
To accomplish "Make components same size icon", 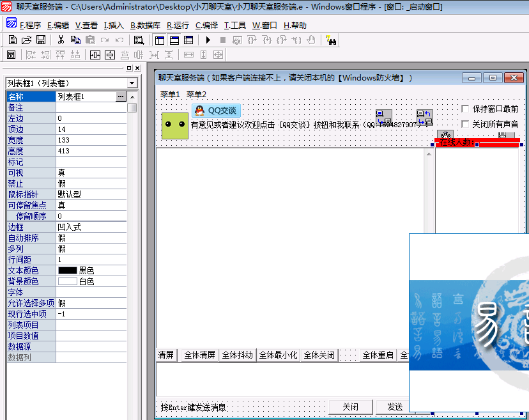I will (218, 55).
